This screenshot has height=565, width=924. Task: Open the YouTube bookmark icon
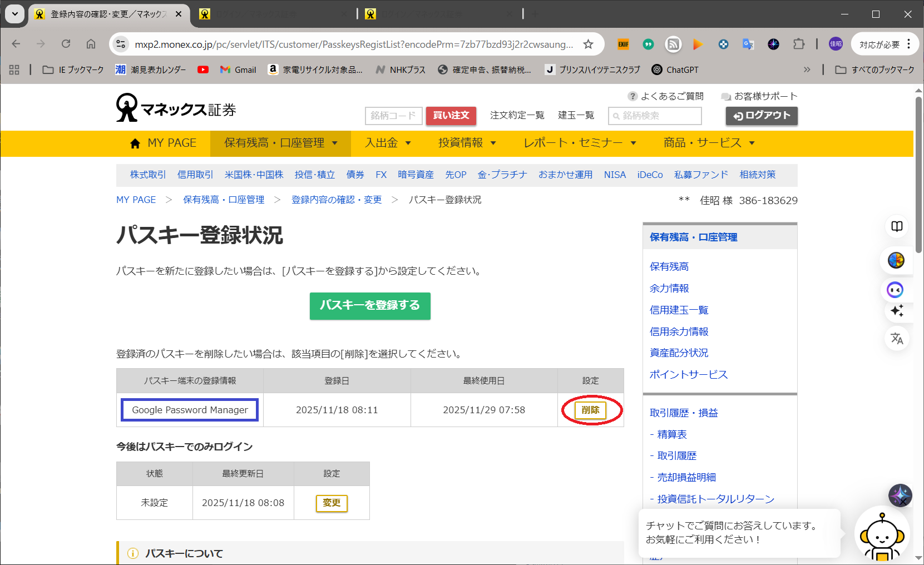click(203, 70)
